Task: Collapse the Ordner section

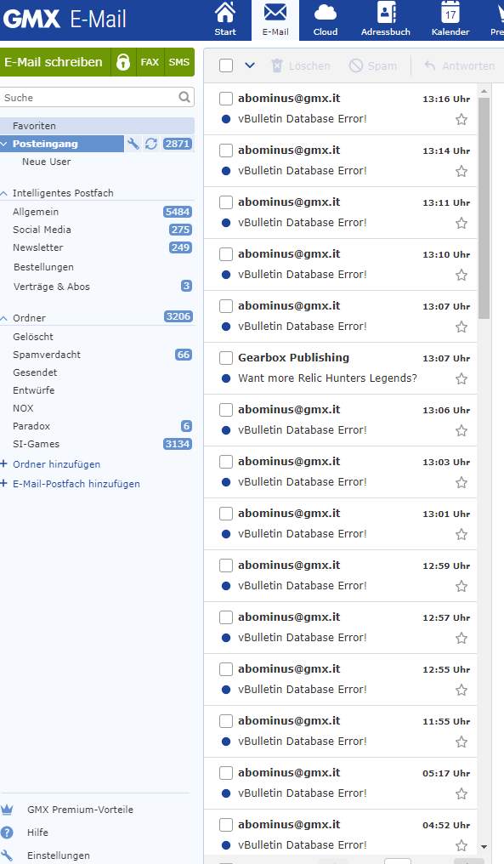Action: (x=4, y=319)
